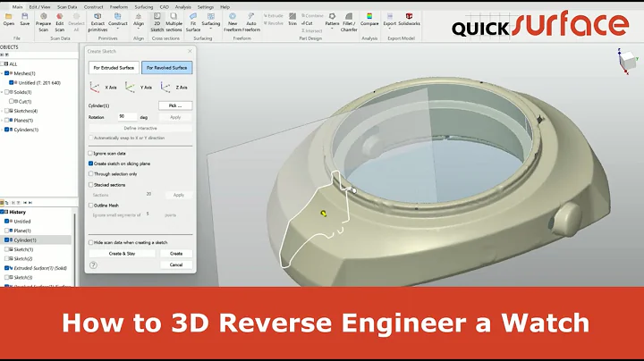Switch to the CAD ribbon tab

click(x=164, y=7)
